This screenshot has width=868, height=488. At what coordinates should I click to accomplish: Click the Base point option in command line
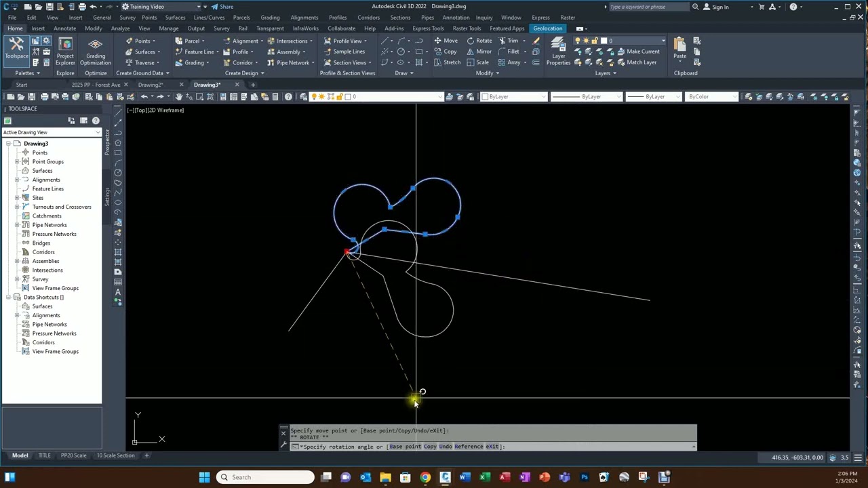tap(405, 447)
